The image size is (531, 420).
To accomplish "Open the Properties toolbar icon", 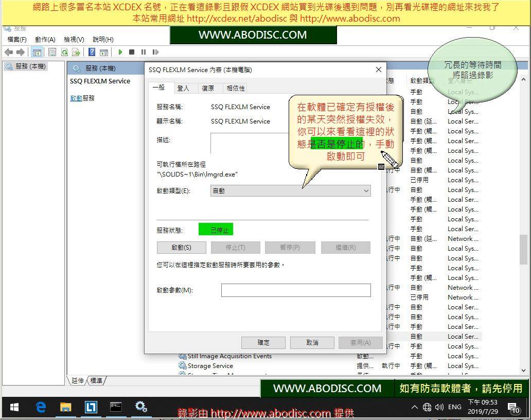I will pos(52,52).
